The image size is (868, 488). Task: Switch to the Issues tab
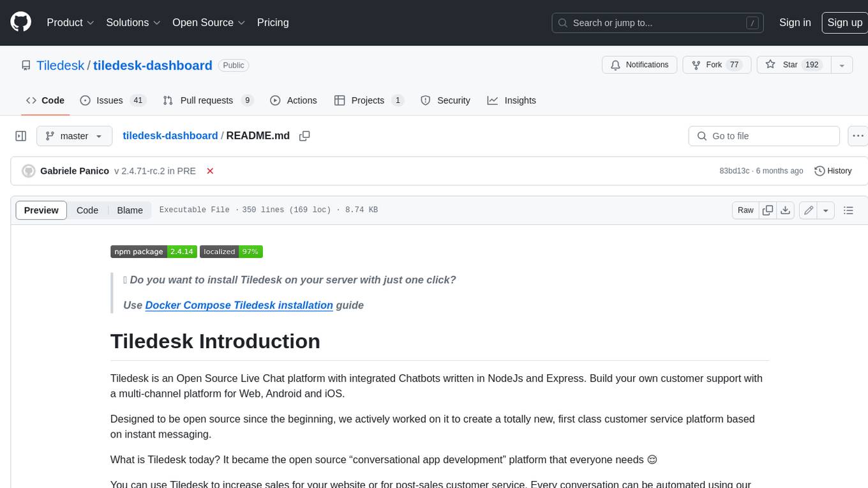113,100
